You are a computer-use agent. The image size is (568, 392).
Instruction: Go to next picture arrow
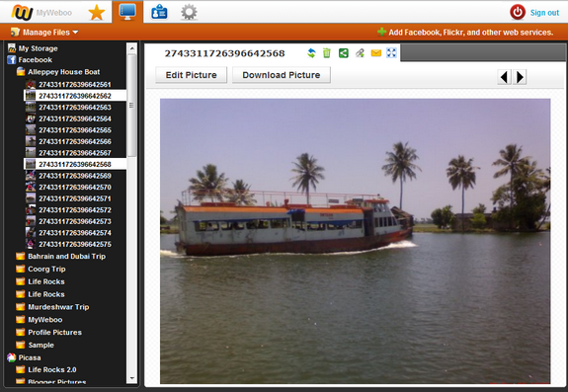click(520, 77)
